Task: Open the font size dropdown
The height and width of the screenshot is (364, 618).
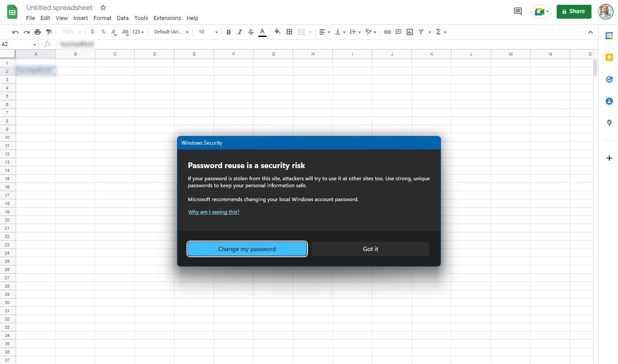Action: click(208, 32)
